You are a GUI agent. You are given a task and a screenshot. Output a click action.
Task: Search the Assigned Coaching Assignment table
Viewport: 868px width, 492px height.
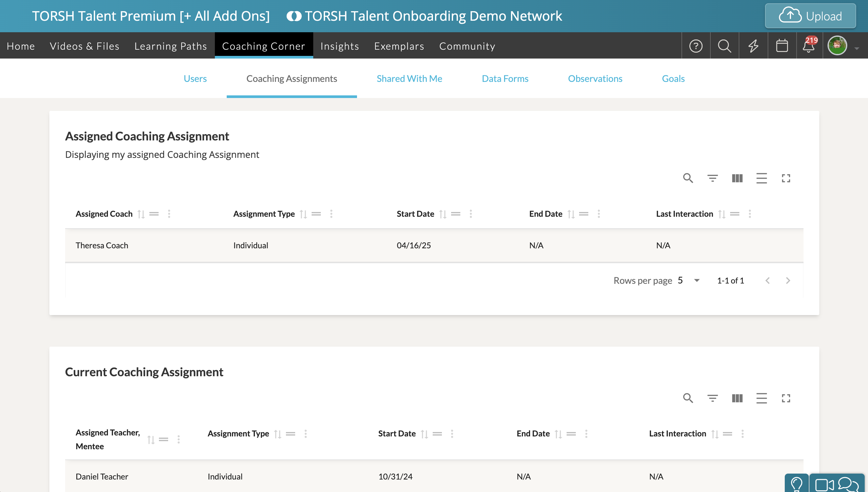tap(688, 178)
